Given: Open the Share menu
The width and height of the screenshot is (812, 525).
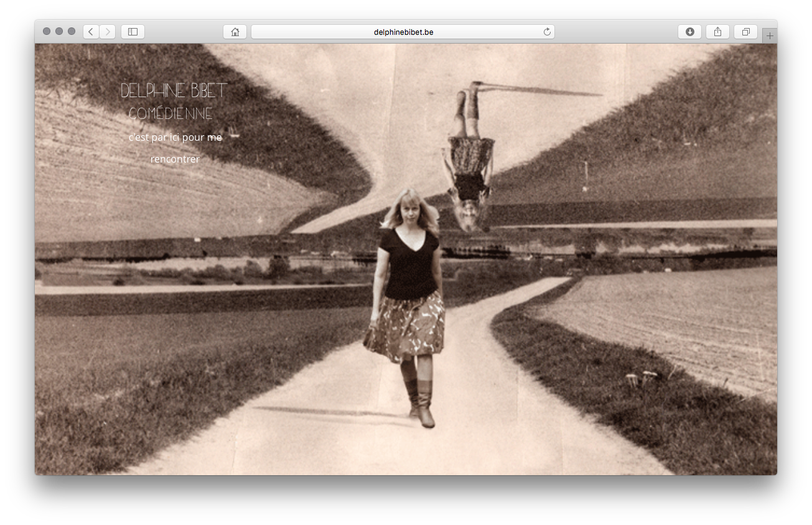Looking at the screenshot, I should tap(717, 32).
